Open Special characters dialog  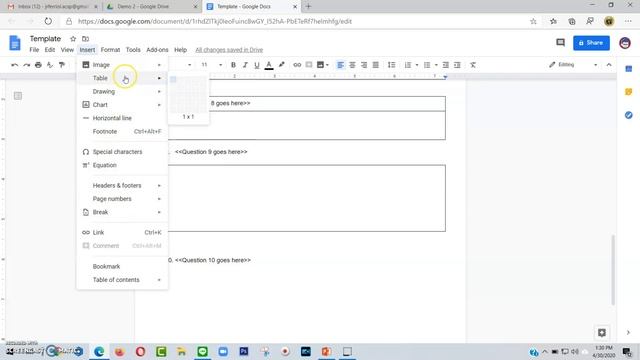(122, 152)
